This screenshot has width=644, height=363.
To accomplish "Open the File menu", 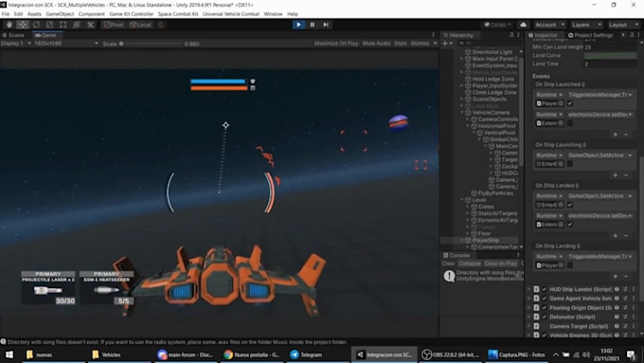I will point(6,14).
